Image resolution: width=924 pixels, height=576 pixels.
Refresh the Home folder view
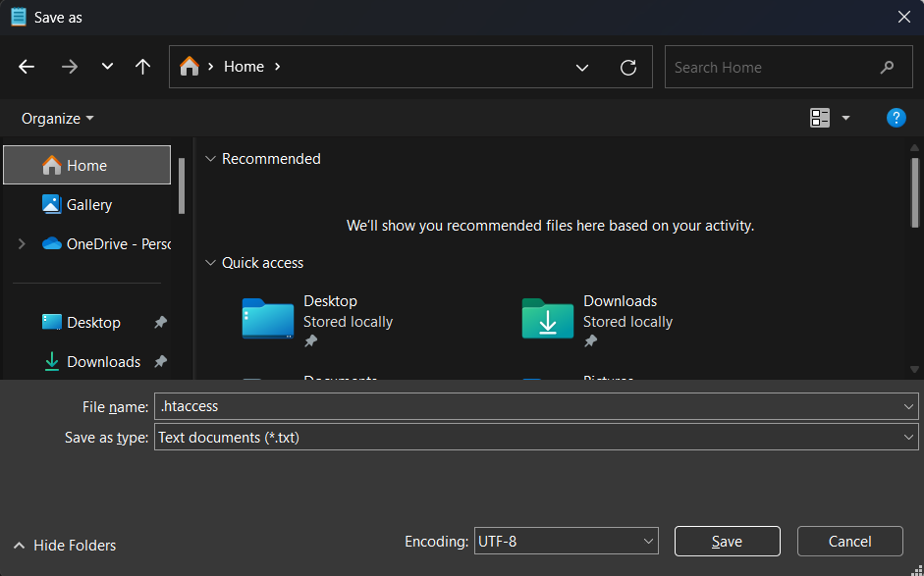click(x=628, y=67)
